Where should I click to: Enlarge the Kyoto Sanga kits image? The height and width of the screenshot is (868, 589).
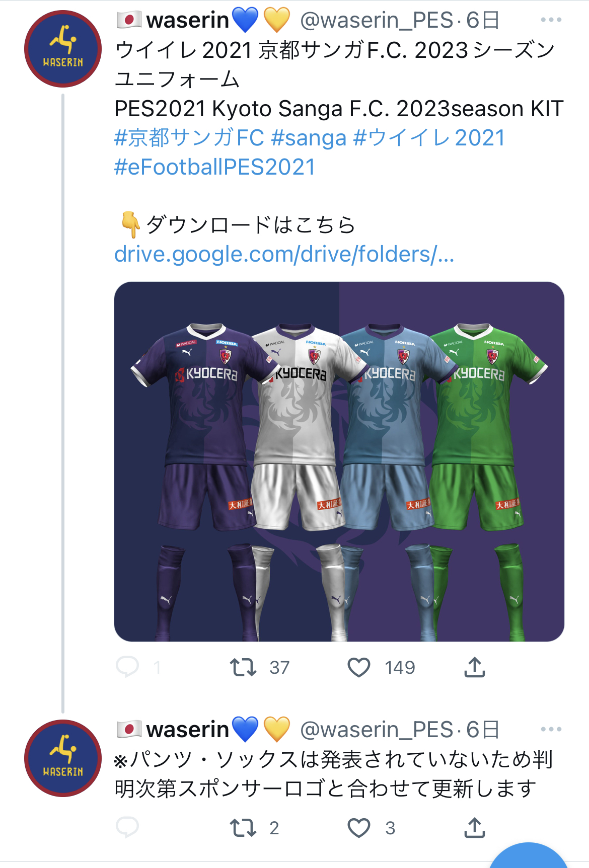(x=339, y=461)
